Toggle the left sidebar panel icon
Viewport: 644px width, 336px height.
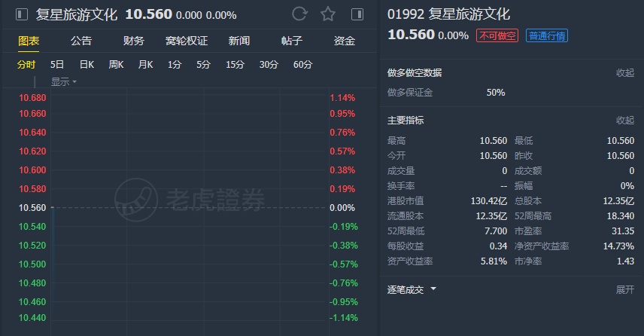pos(21,14)
